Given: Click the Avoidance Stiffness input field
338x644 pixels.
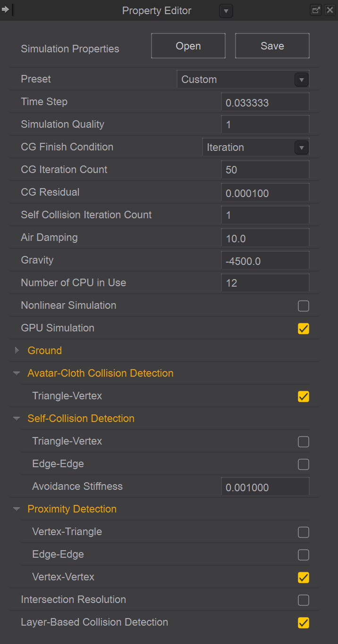Looking at the screenshot, I should tap(265, 487).
